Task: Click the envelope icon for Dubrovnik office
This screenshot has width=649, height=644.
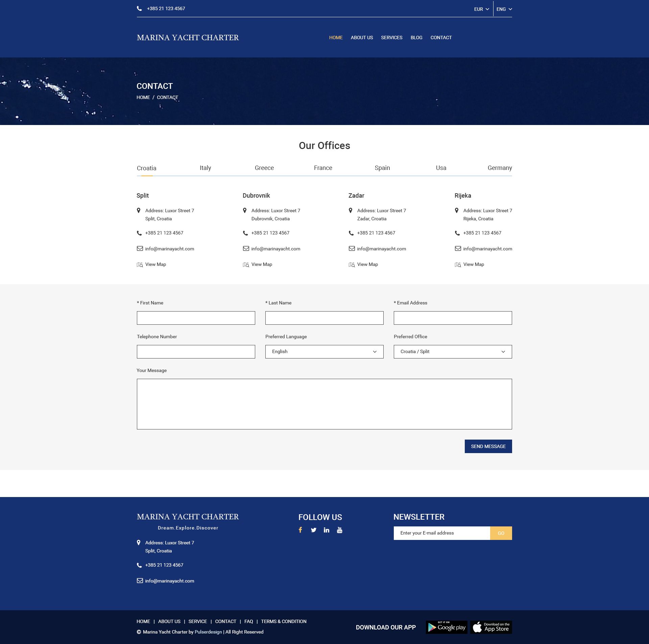Action: click(x=246, y=249)
